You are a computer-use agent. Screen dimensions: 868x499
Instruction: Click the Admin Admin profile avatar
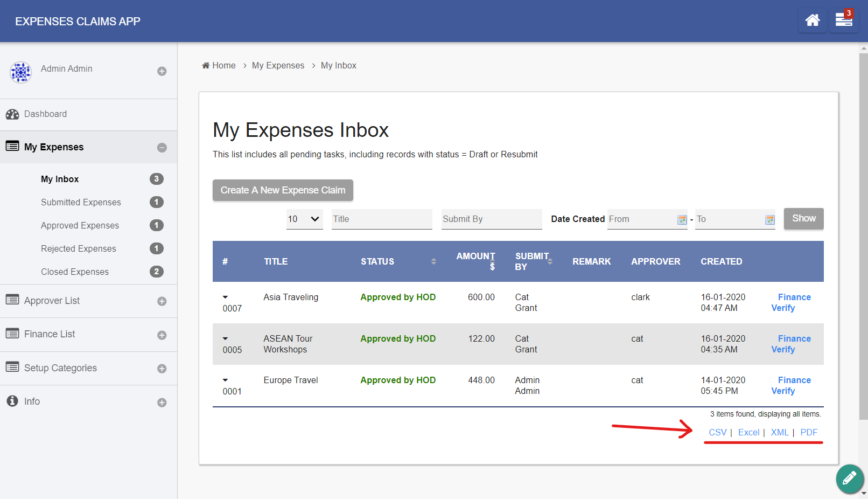[x=21, y=72]
